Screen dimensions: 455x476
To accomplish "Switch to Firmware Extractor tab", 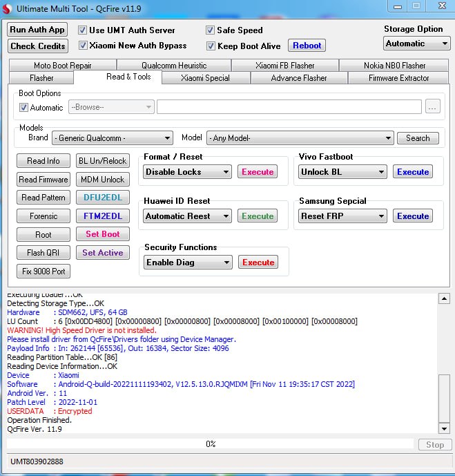I will pos(398,78).
